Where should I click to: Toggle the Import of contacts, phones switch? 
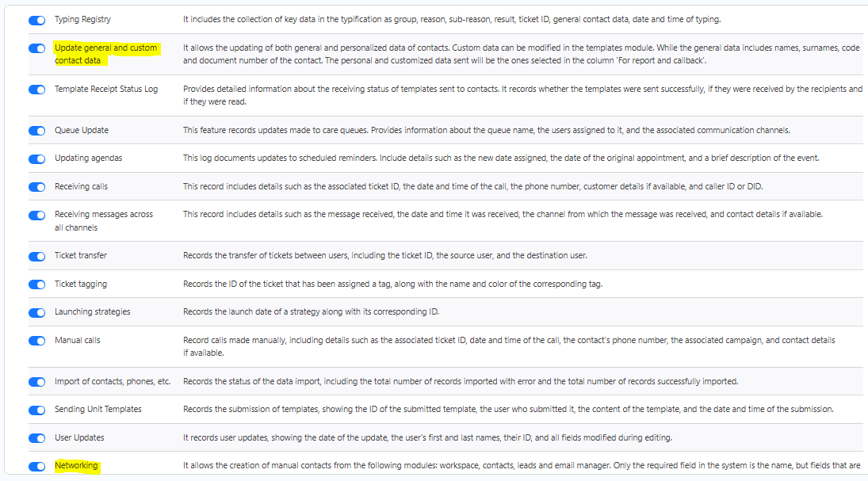click(x=36, y=382)
